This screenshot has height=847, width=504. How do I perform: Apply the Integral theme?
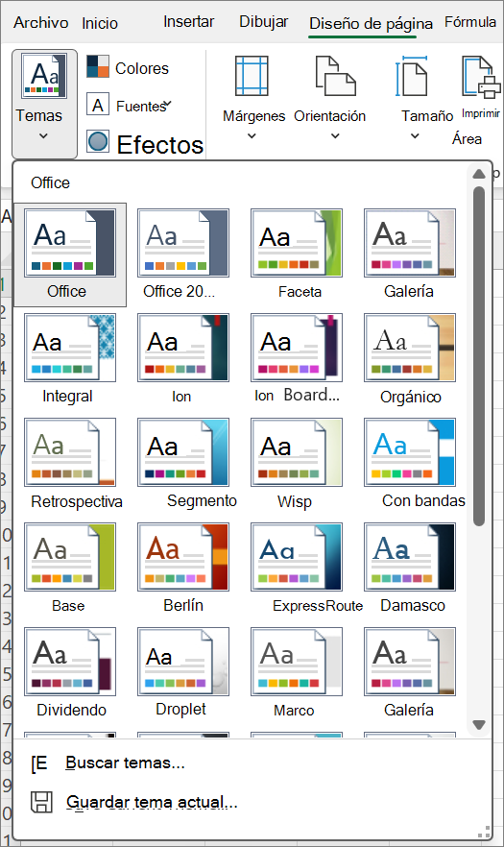pos(70,359)
